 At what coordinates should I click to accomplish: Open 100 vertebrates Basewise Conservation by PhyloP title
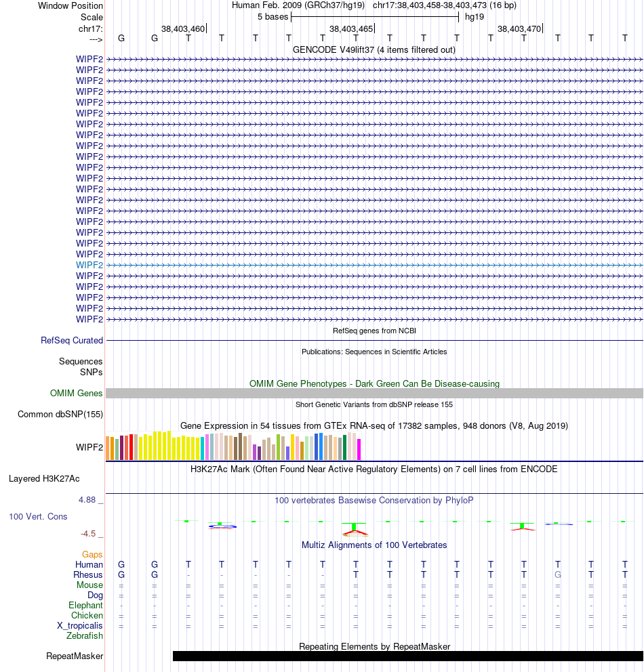coord(374,500)
